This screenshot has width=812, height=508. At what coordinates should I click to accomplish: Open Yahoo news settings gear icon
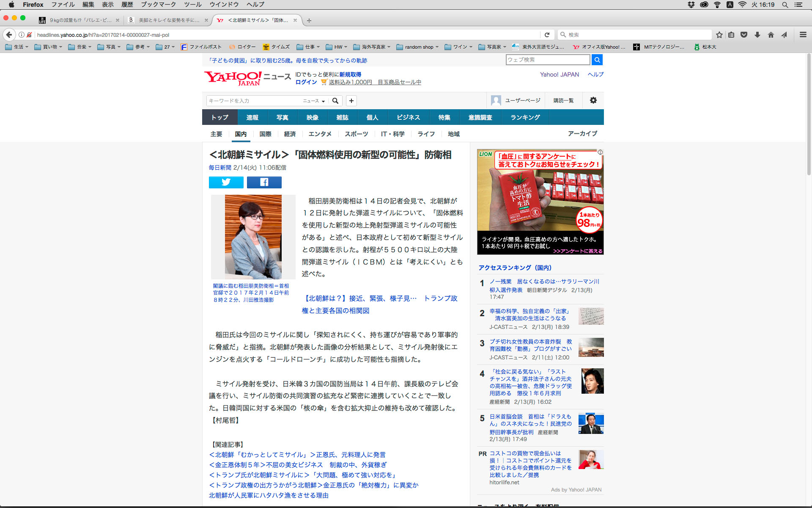[593, 100]
